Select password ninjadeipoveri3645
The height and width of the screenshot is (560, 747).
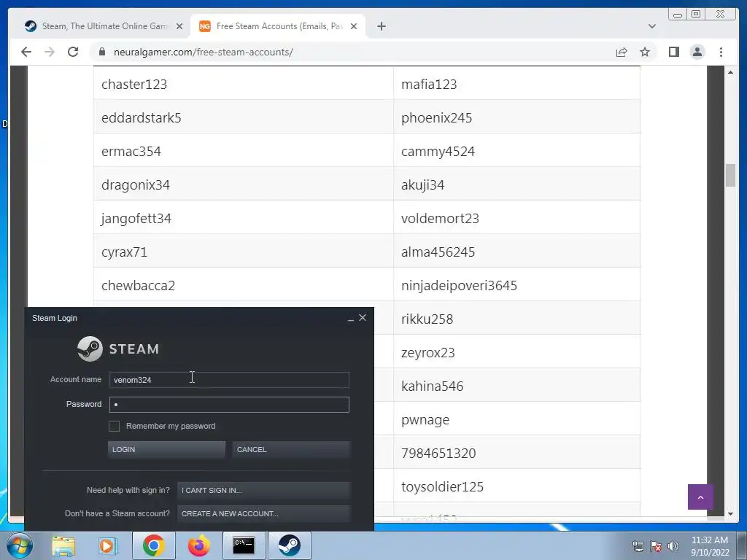coord(460,285)
